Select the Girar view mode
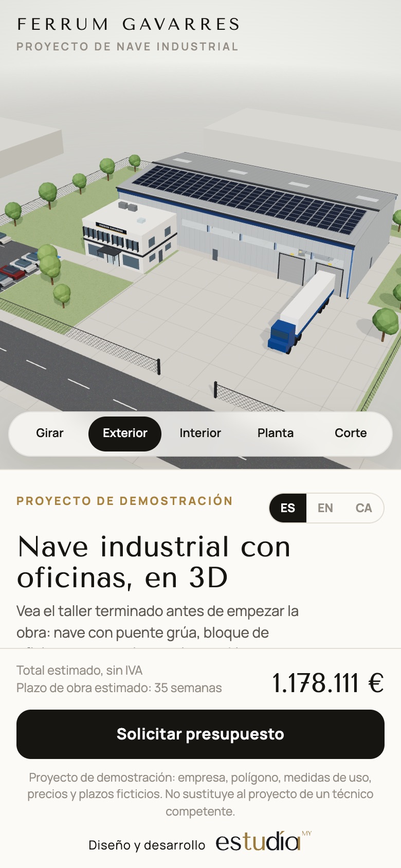 tap(50, 433)
